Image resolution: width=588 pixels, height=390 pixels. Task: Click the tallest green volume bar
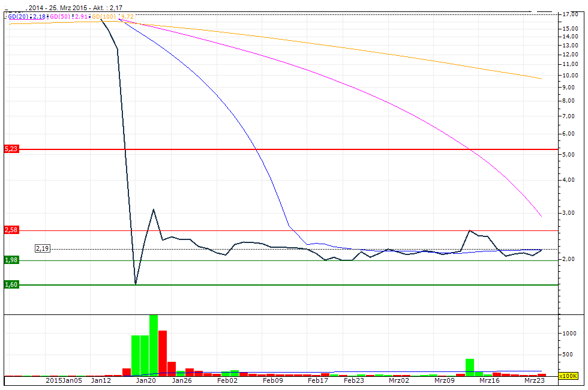(154, 342)
